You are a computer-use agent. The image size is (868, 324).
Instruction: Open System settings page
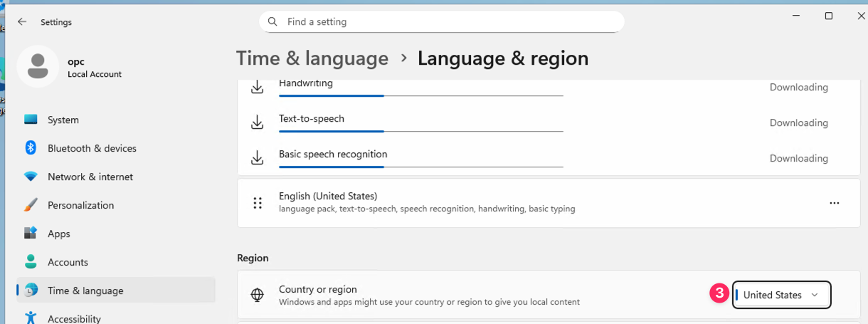[x=116, y=120]
